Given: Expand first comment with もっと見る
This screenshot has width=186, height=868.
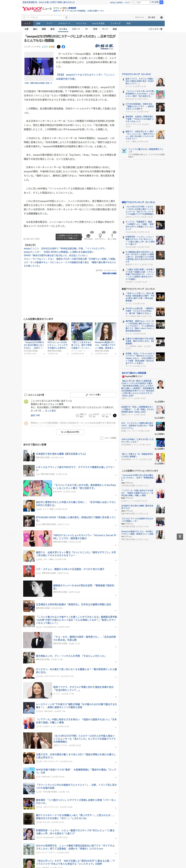Looking at the screenshot, I should pos(51,410).
